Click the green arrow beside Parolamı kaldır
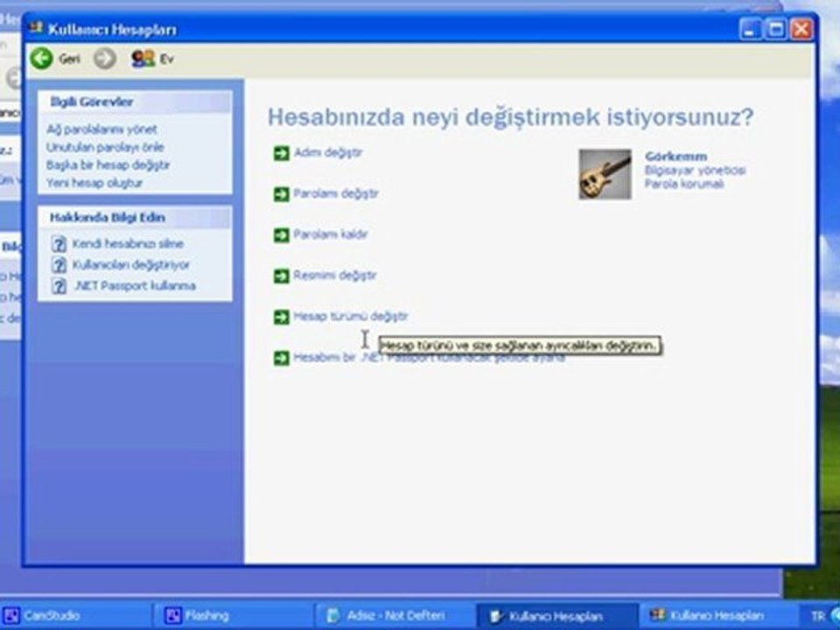Image resolution: width=840 pixels, height=630 pixels. (x=281, y=234)
